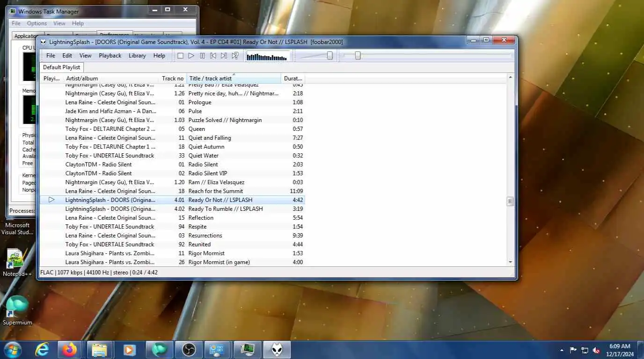The height and width of the screenshot is (359, 644).
Task: Select the Quiet Autumn track
Action: pos(172,147)
